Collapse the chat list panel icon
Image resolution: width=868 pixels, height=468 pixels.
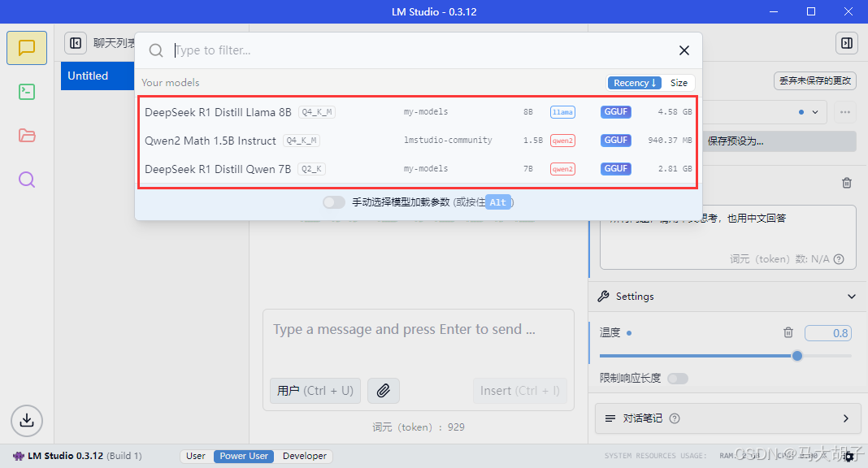76,43
